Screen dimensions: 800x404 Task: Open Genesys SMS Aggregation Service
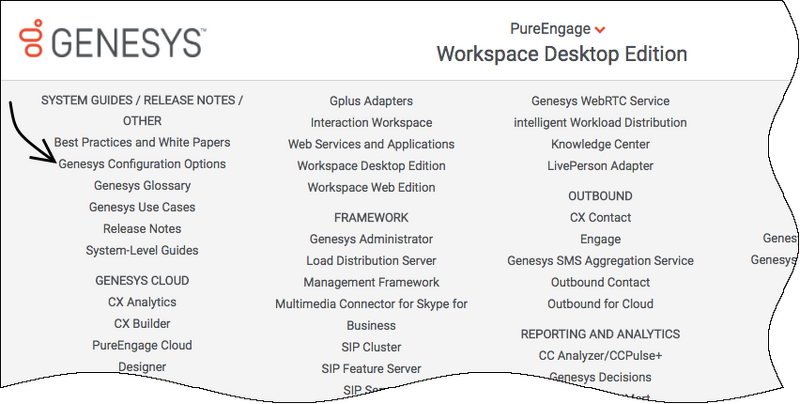(600, 261)
